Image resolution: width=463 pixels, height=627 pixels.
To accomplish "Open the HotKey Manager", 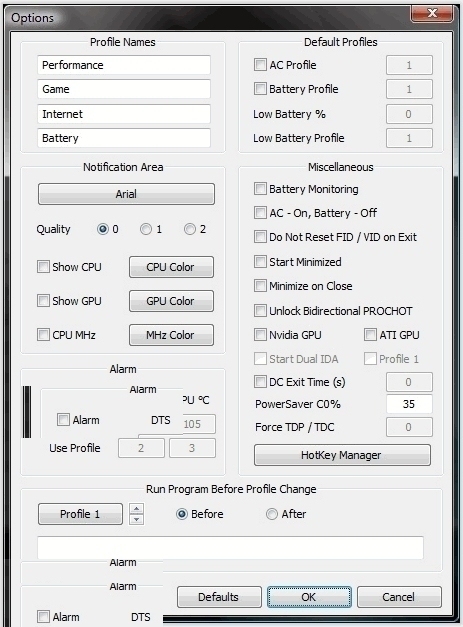I will pos(342,455).
